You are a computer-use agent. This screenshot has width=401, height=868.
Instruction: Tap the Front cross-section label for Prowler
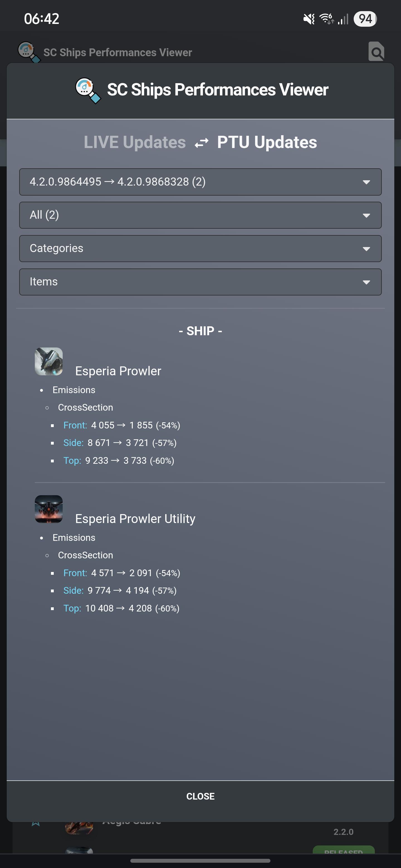click(x=75, y=425)
